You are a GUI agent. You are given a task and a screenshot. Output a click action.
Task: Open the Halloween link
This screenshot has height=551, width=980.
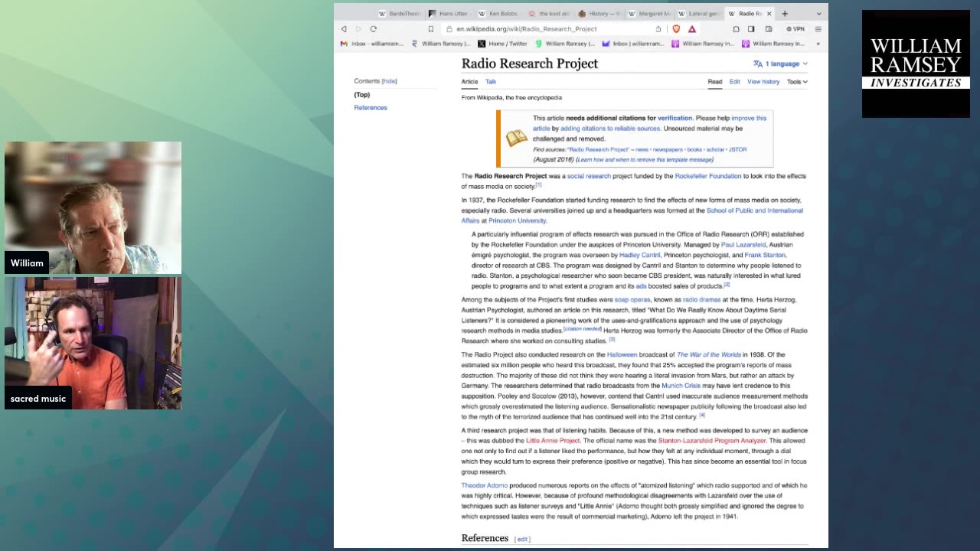622,355
